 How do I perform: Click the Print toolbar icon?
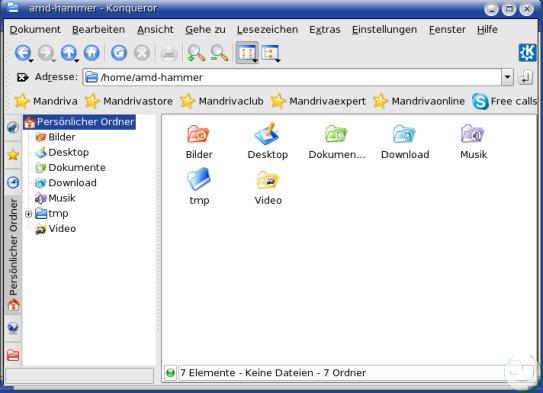pyautogui.click(x=169, y=54)
